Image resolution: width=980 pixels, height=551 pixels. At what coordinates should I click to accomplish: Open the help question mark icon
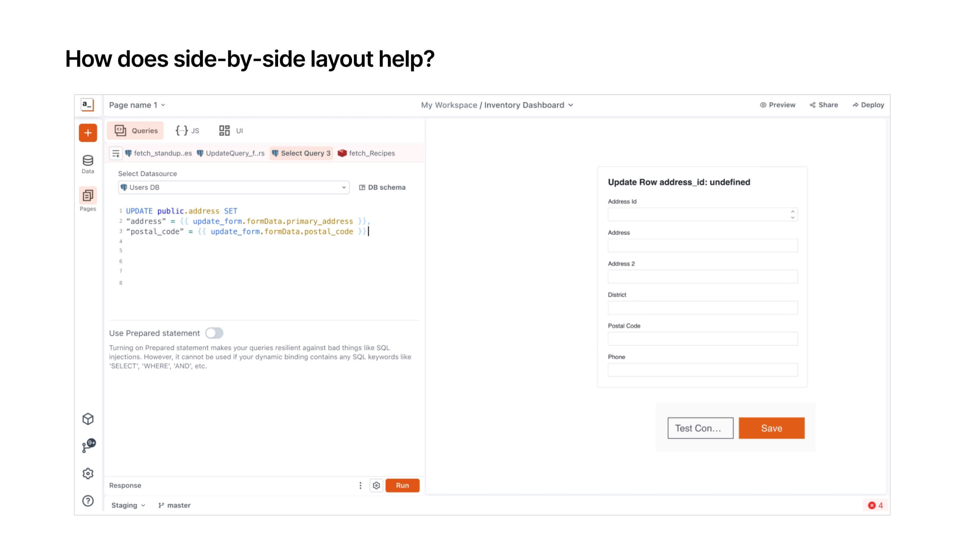pos(88,501)
